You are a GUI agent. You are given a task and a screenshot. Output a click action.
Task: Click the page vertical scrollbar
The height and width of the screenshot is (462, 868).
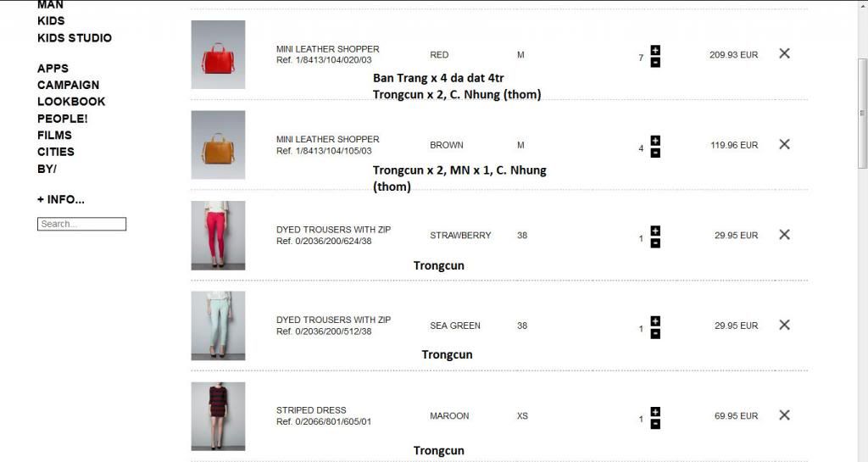(x=862, y=114)
